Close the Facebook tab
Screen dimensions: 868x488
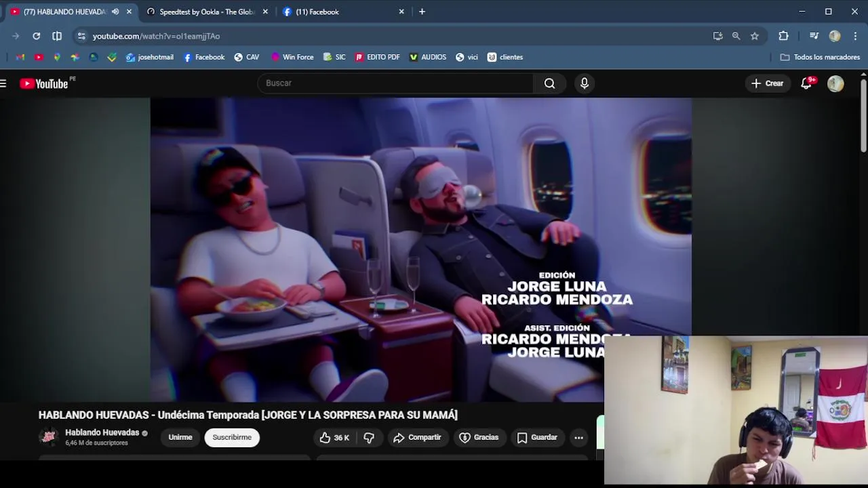401,12
